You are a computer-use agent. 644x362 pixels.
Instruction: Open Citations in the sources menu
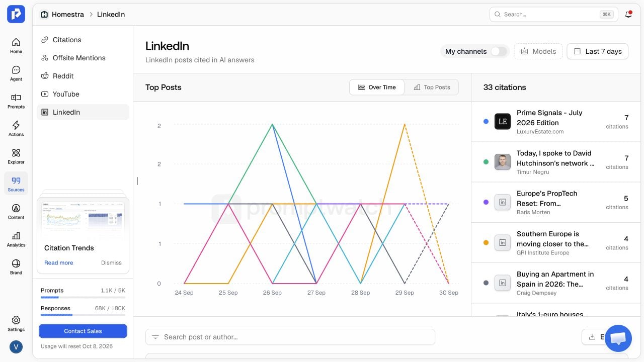tap(83, 40)
